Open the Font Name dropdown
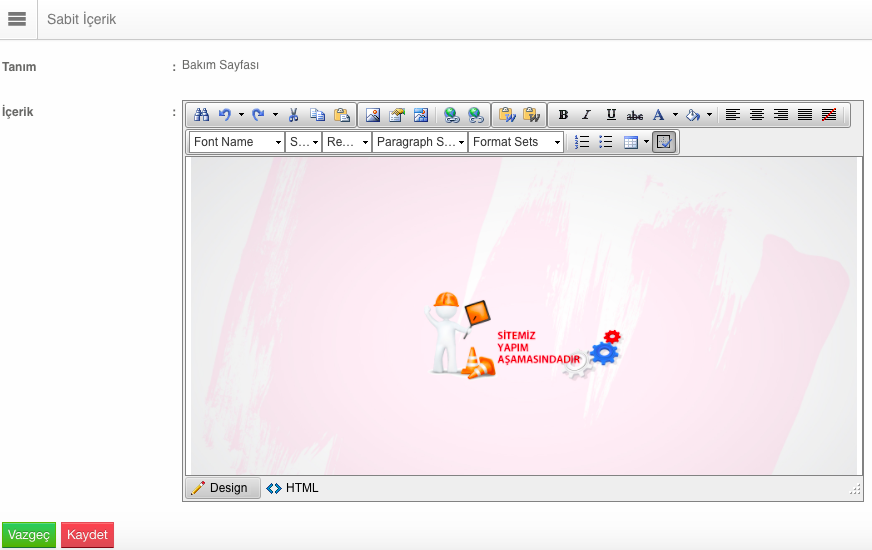The width and height of the screenshot is (872, 550). point(237,142)
